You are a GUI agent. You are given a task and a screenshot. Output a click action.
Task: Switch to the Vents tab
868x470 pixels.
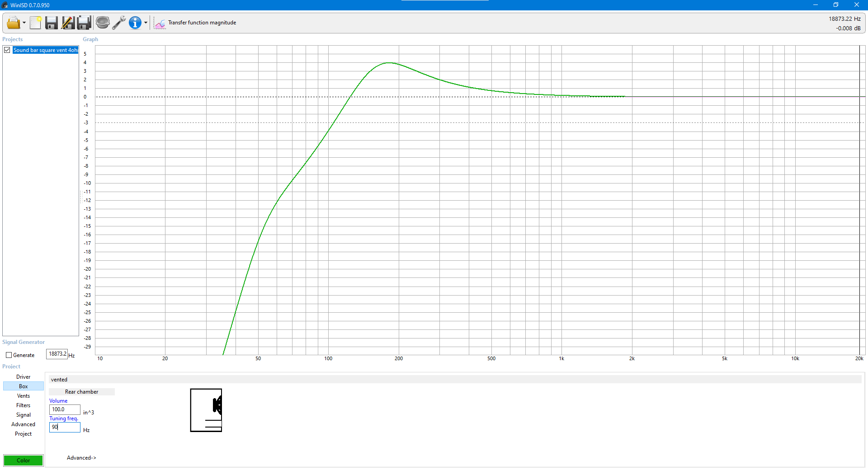[24, 396]
